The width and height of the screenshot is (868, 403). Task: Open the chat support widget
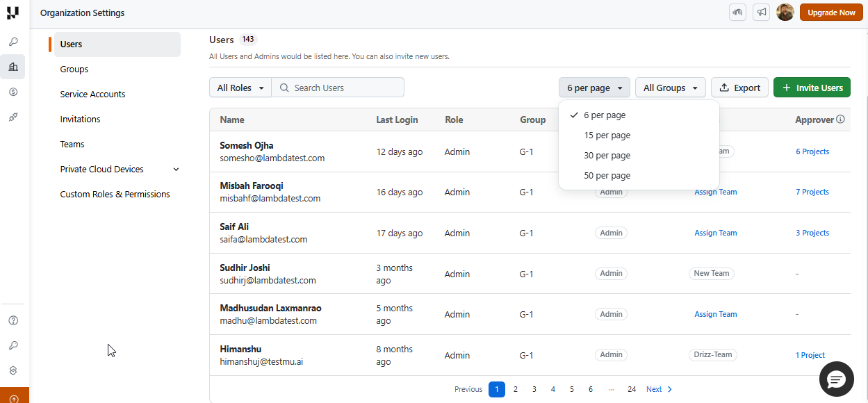[x=836, y=379]
